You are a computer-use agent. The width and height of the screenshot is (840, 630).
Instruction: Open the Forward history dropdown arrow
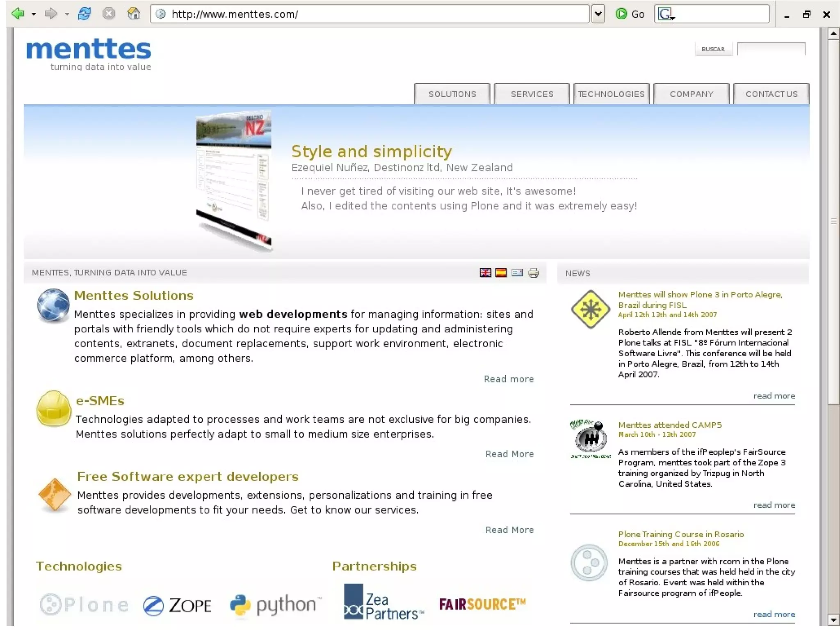[67, 14]
